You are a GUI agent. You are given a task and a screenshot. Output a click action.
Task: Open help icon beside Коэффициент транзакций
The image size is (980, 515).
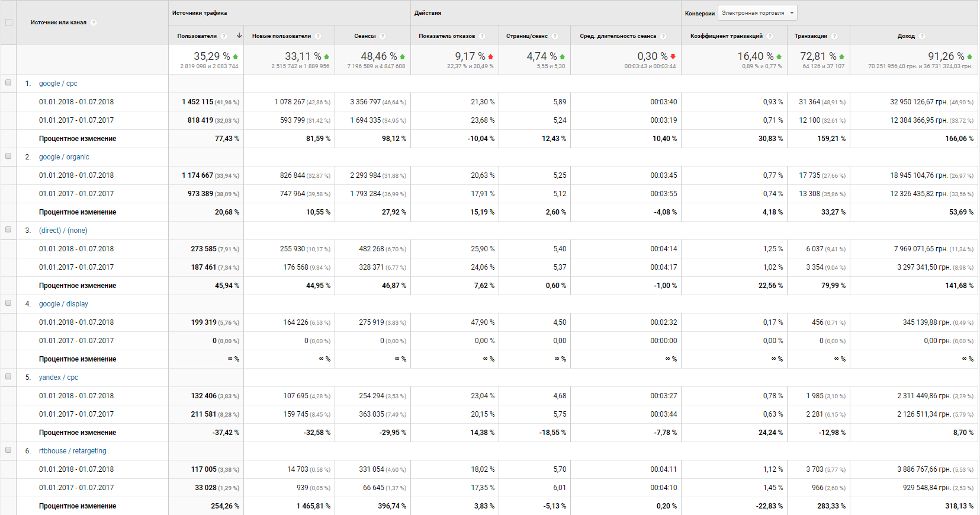[x=770, y=36]
